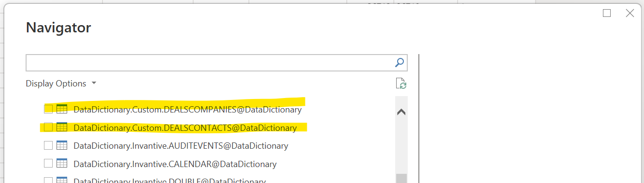This screenshot has height=183, width=644.
Task: Click the refresh page icon
Action: click(x=401, y=84)
